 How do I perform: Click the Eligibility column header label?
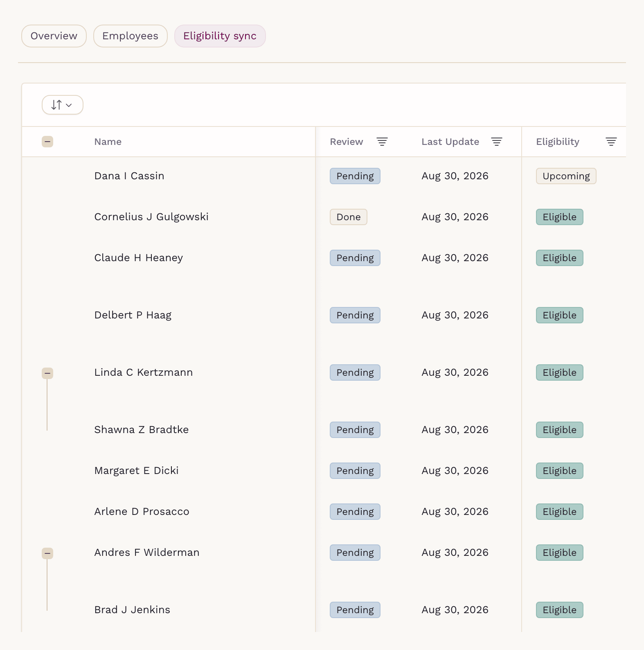point(558,142)
